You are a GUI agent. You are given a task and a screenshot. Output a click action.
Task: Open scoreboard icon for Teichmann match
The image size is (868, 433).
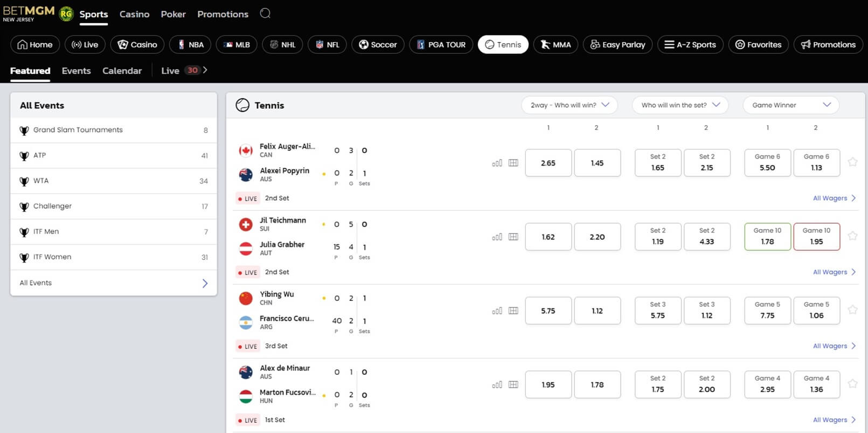[513, 237]
